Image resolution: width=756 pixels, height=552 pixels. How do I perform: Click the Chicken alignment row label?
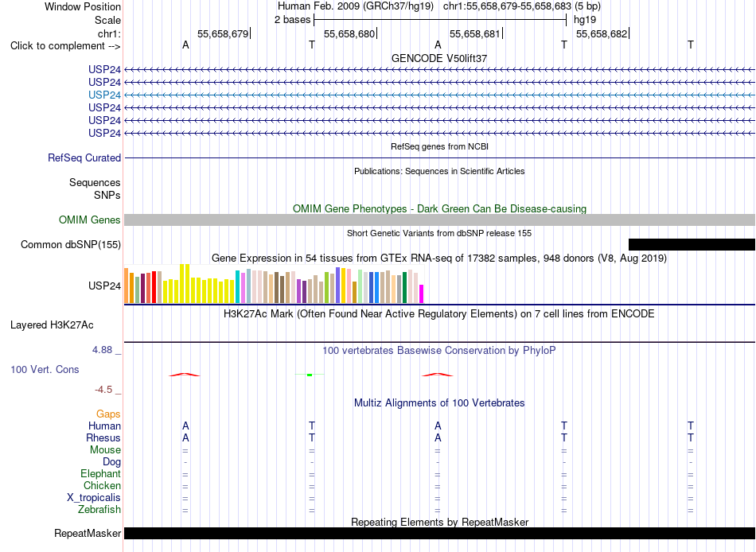click(102, 485)
